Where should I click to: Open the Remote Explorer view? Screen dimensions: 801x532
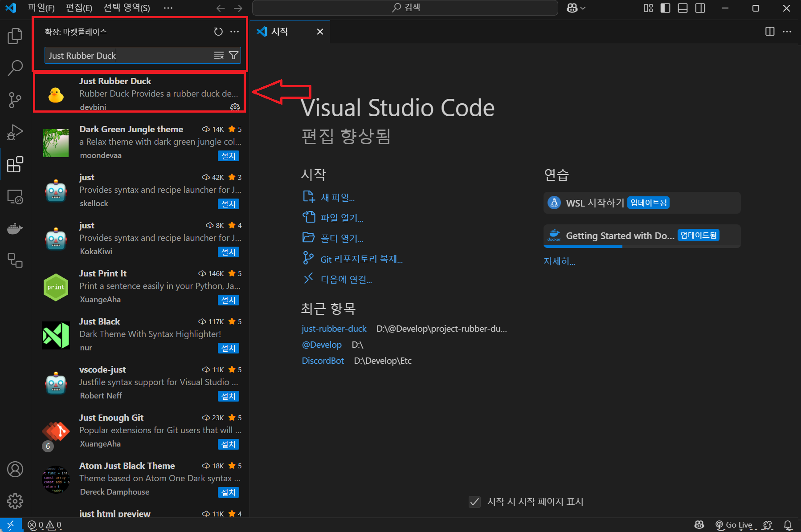[15, 196]
